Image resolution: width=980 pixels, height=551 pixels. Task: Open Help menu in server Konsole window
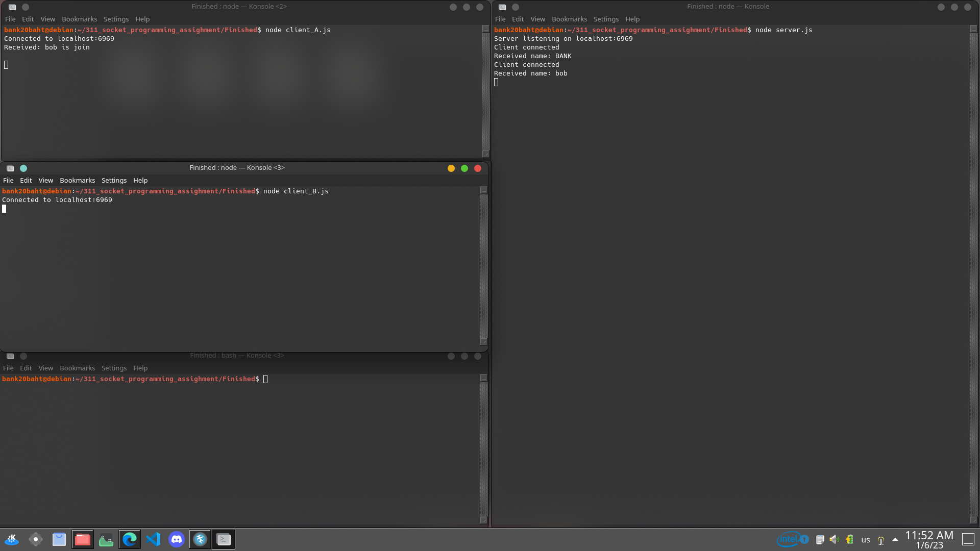point(632,19)
